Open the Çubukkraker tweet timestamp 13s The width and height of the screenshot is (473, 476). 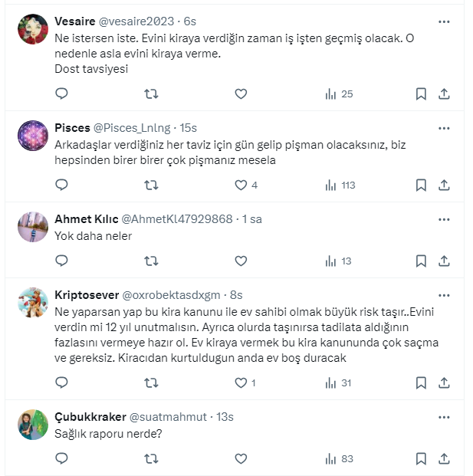pos(225,417)
